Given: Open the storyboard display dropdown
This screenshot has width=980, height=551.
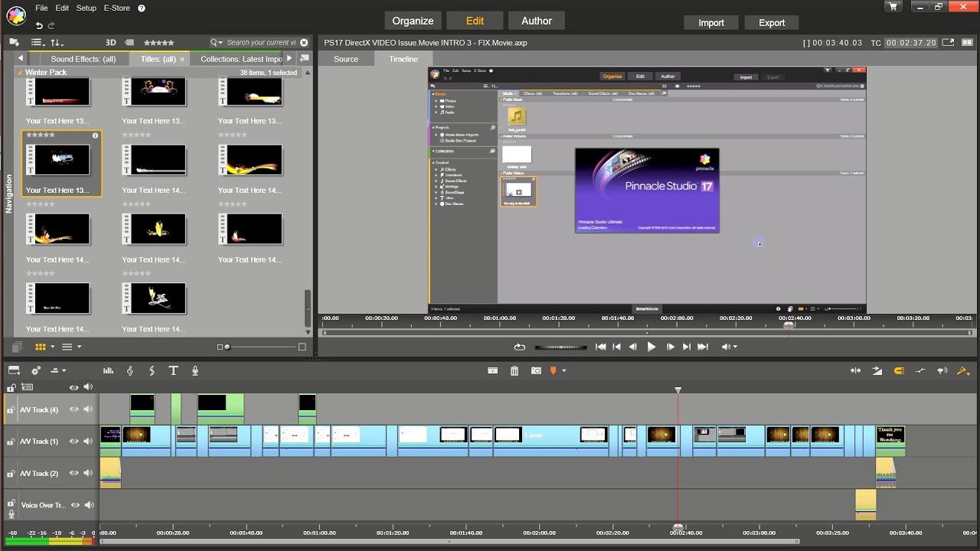Looking at the screenshot, I should [x=13, y=370].
